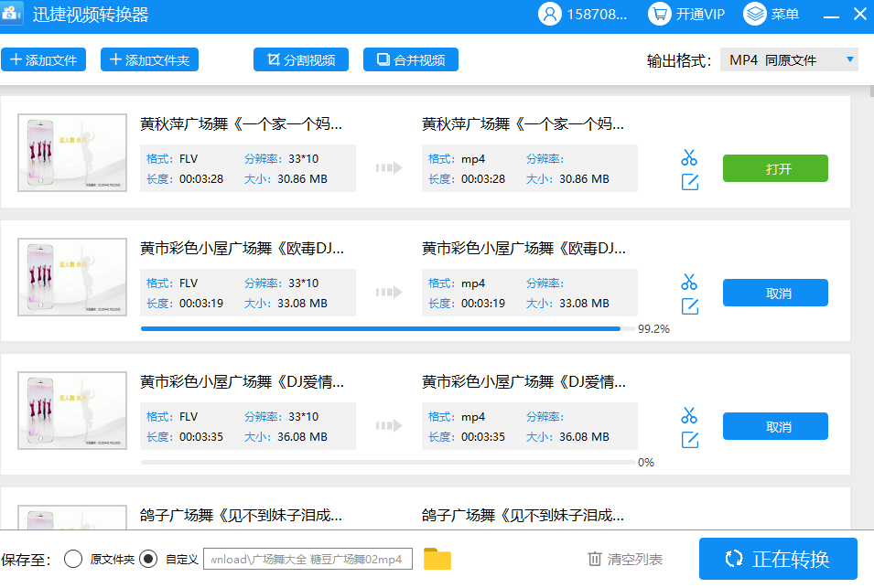This screenshot has width=874, height=588.
Task: Click the trash icon beside 清空列表
Action: click(593, 558)
